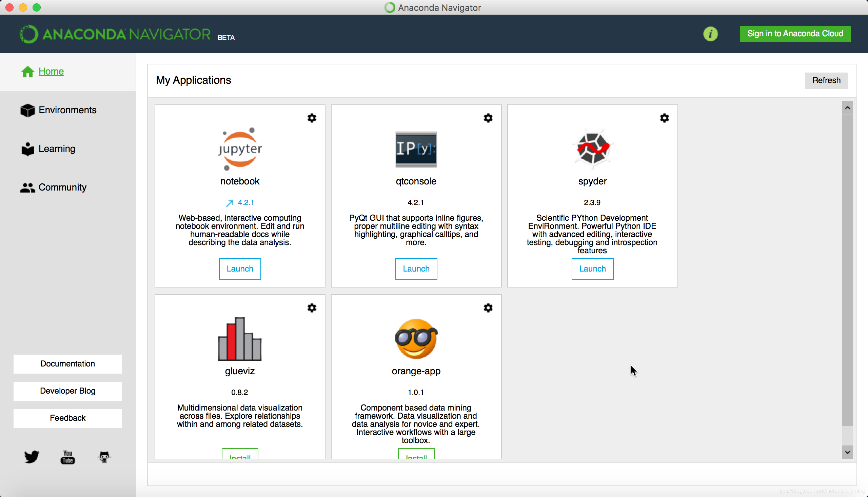The width and height of the screenshot is (868, 497).
Task: Refresh the applications list
Action: 826,80
